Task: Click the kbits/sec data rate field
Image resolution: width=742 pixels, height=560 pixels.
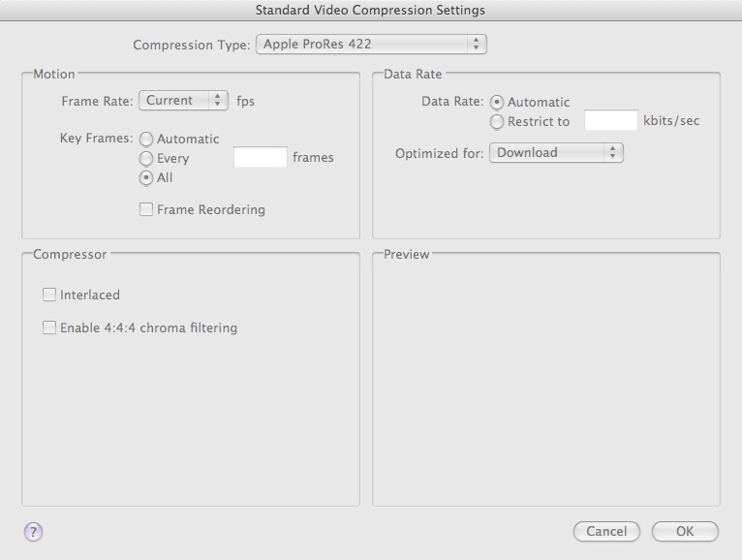Action: pyautogui.click(x=611, y=120)
